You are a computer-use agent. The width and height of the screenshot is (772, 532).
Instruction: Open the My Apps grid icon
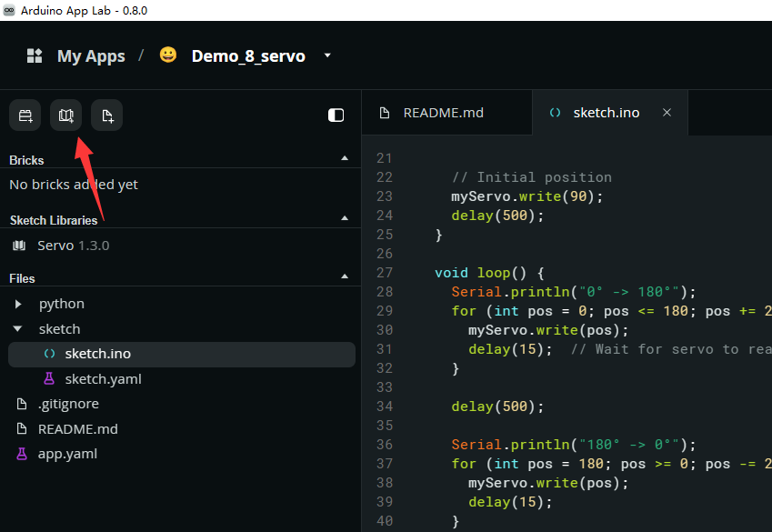pyautogui.click(x=35, y=55)
